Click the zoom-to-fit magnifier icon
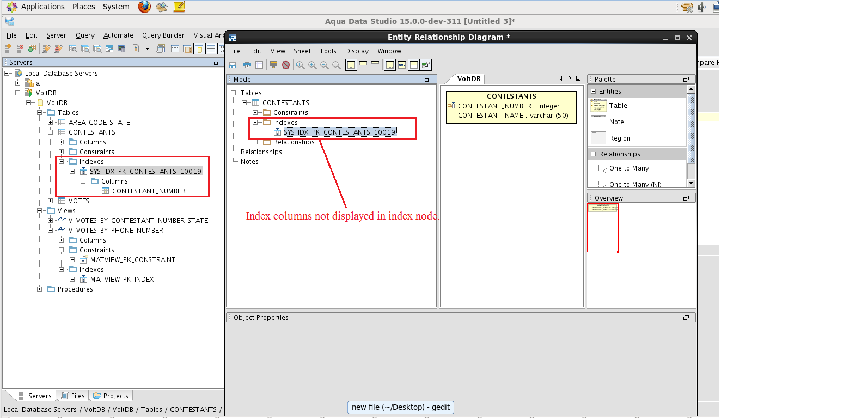Image resolution: width=868 pixels, height=418 pixels. click(x=300, y=65)
